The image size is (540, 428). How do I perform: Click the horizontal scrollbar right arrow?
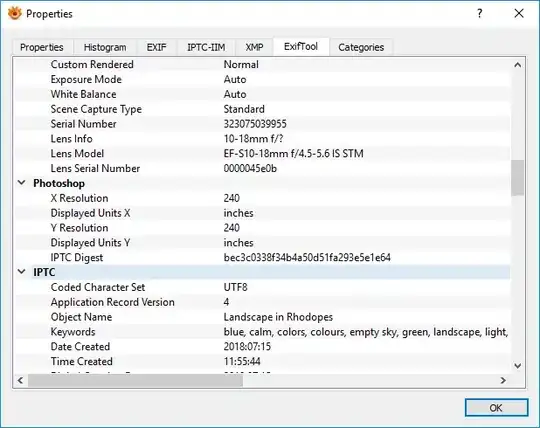pyautogui.click(x=503, y=380)
